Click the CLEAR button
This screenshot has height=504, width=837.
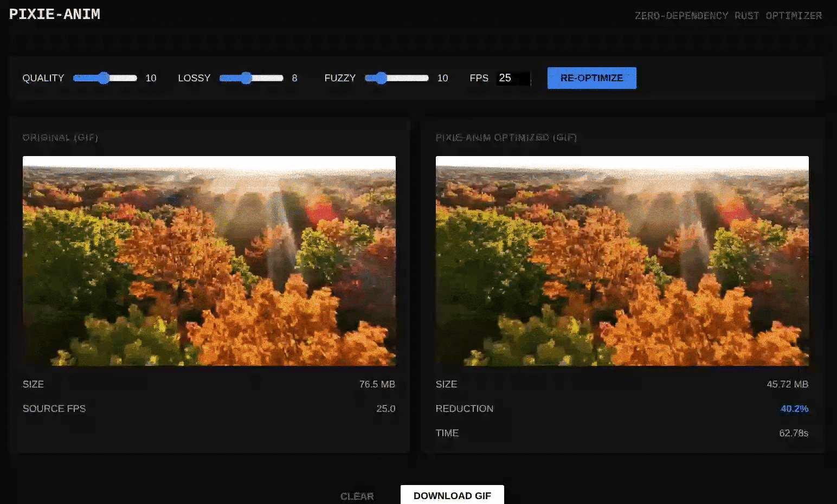point(357,496)
